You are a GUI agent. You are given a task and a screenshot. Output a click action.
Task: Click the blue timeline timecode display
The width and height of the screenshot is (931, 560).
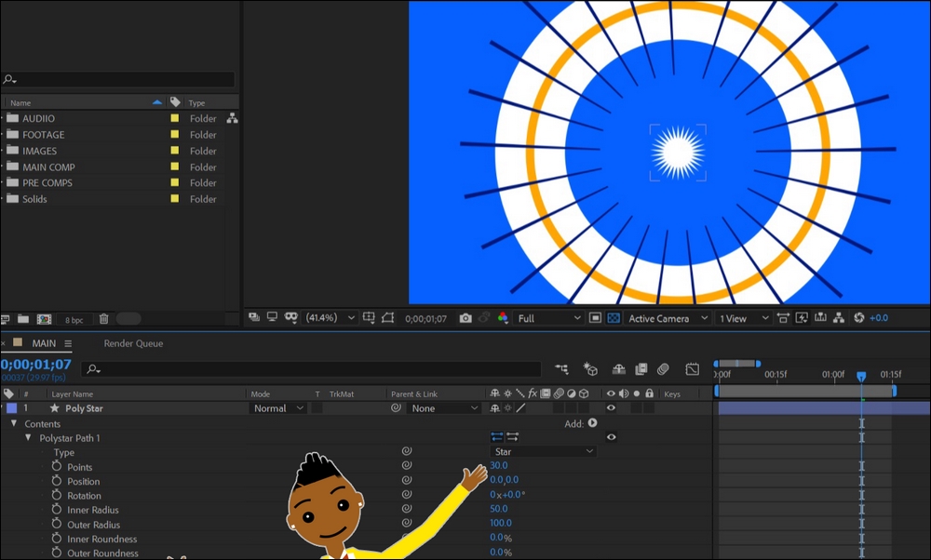[36, 365]
